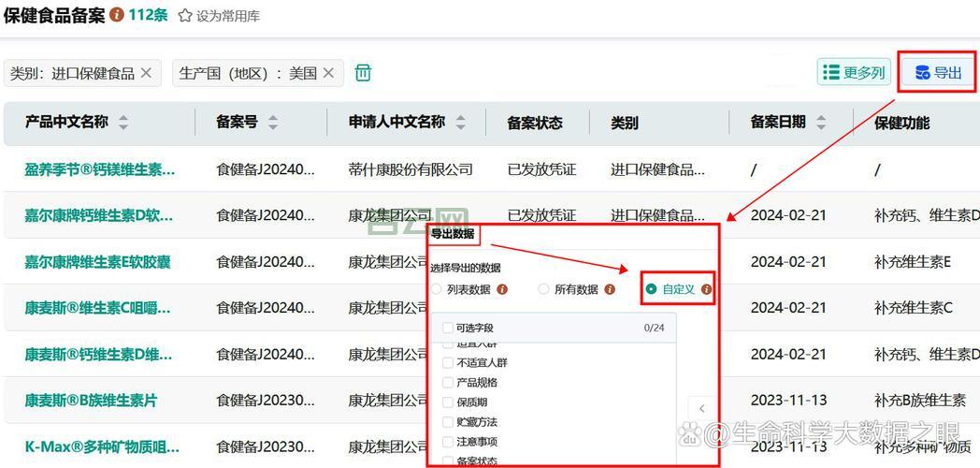Check the 可选字段 select-all checkbox
980x468 pixels.
[448, 328]
